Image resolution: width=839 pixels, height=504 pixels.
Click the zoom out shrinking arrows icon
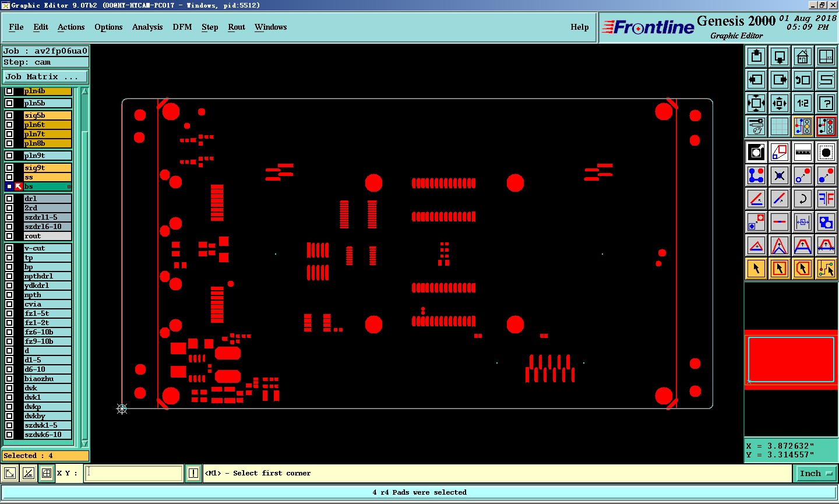pyautogui.click(x=780, y=103)
